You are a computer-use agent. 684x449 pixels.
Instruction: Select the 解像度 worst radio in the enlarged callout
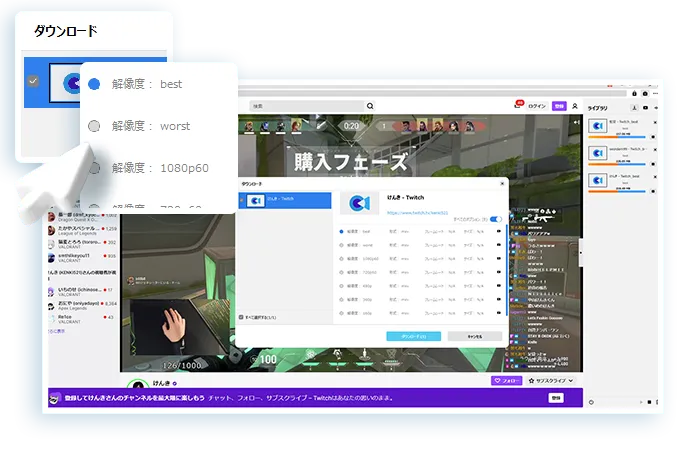[94, 126]
